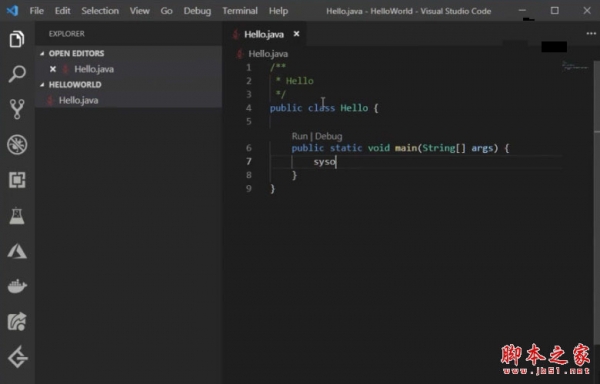Open the Docker whale icon view
The width and height of the screenshot is (600, 384).
click(17, 286)
